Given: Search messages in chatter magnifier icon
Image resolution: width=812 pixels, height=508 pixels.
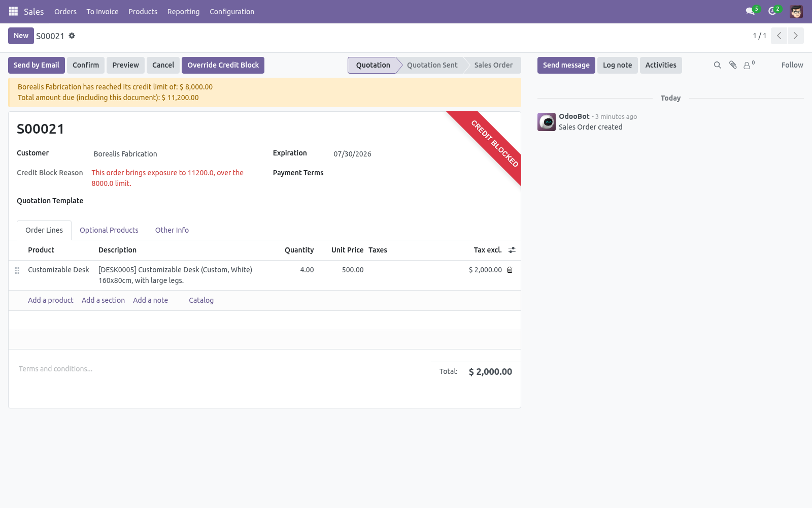Looking at the screenshot, I should pyautogui.click(x=718, y=65).
